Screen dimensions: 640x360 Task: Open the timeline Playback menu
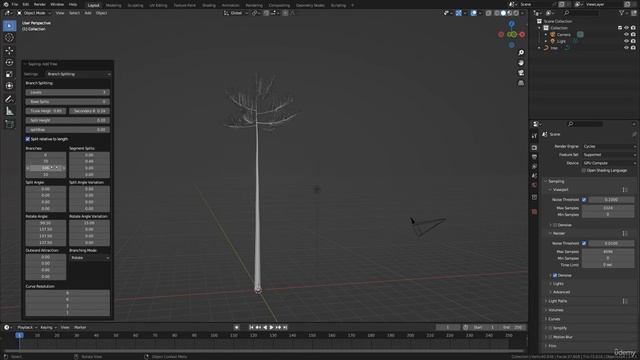point(27,327)
